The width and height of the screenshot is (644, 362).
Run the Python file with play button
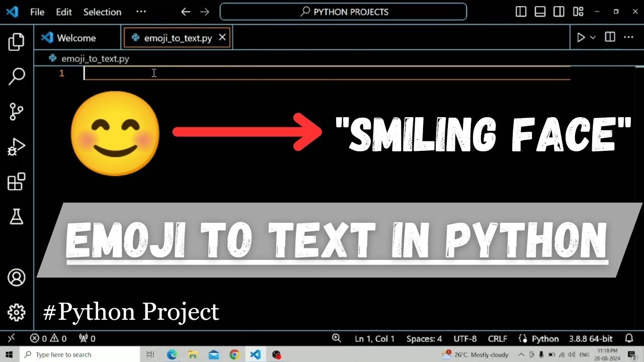coord(581,37)
